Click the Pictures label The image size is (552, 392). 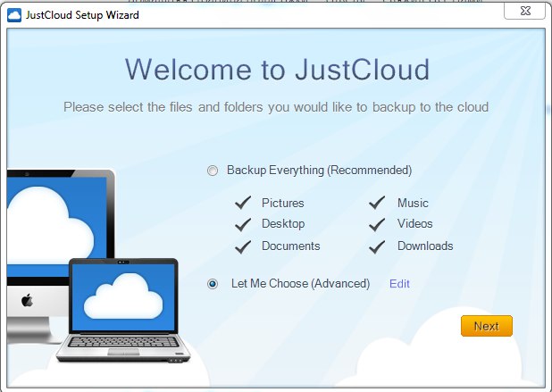pyautogui.click(x=282, y=203)
